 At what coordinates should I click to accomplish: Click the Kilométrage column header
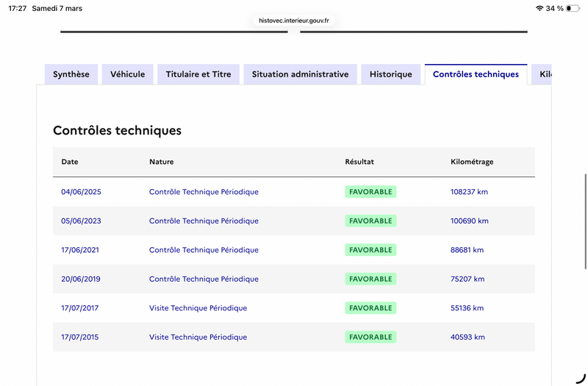point(472,162)
